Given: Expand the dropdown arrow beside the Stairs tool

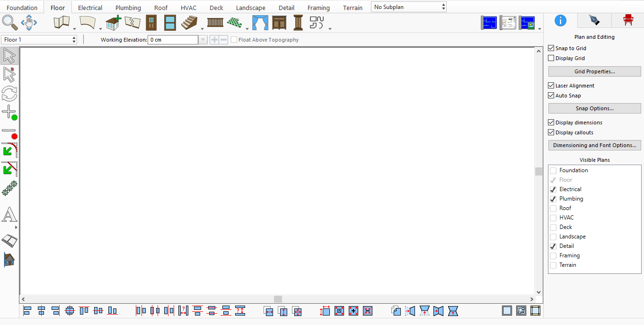Looking at the screenshot, I should (202, 28).
